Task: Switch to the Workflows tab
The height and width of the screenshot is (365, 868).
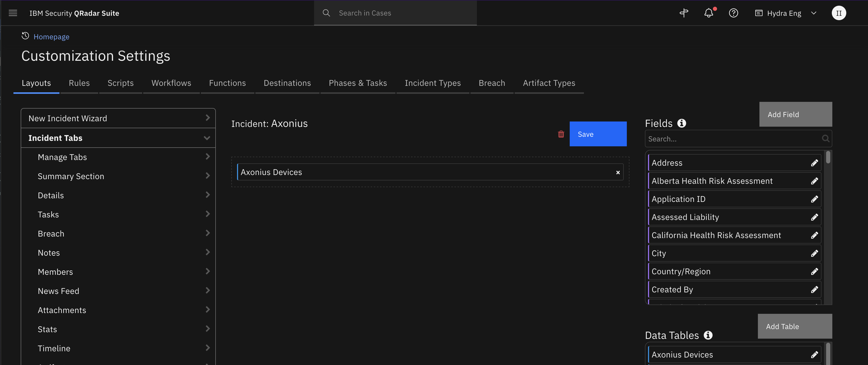Action: click(x=171, y=83)
